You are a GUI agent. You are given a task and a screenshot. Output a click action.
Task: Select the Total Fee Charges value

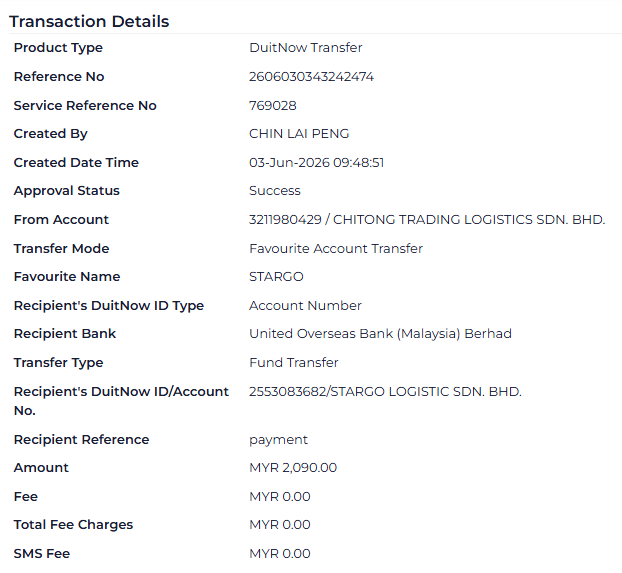280,525
